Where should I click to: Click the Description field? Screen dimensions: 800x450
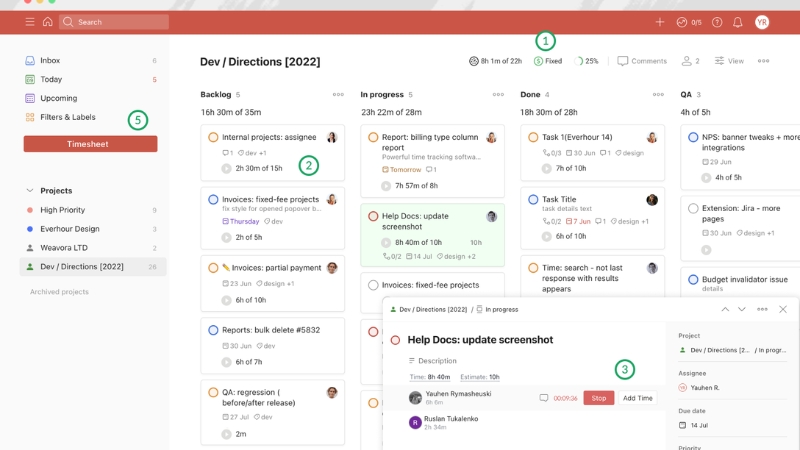[x=433, y=361]
